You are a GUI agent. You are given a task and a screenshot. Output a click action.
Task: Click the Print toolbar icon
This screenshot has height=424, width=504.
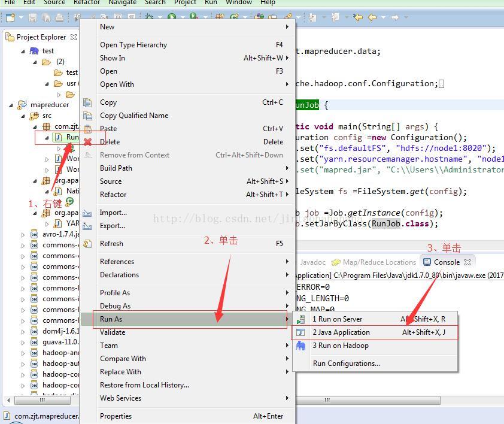pyautogui.click(x=59, y=17)
